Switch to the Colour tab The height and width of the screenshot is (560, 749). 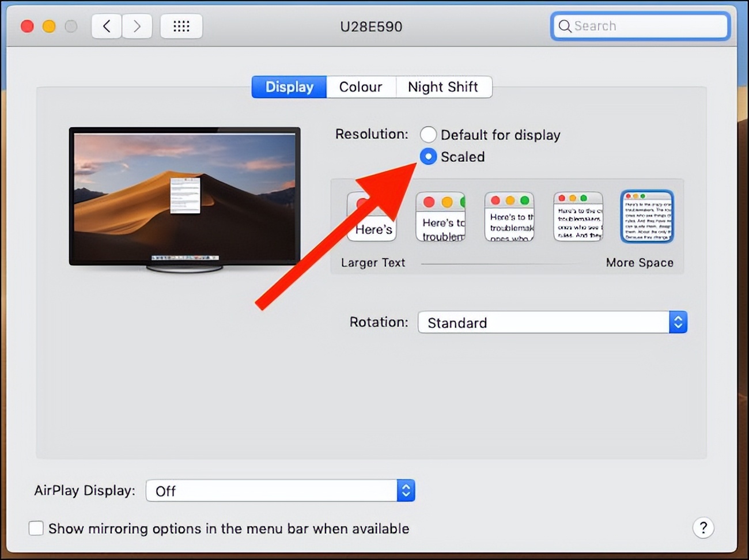coord(361,86)
